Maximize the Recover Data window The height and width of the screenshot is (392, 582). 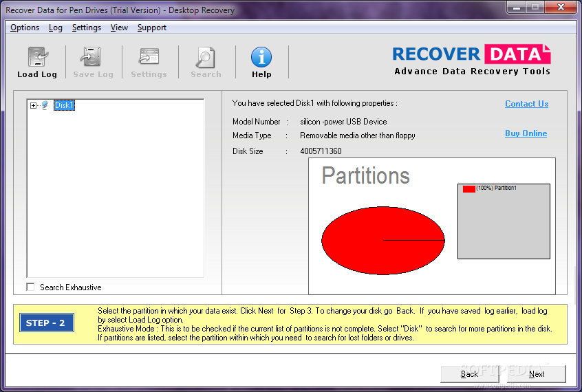point(535,7)
